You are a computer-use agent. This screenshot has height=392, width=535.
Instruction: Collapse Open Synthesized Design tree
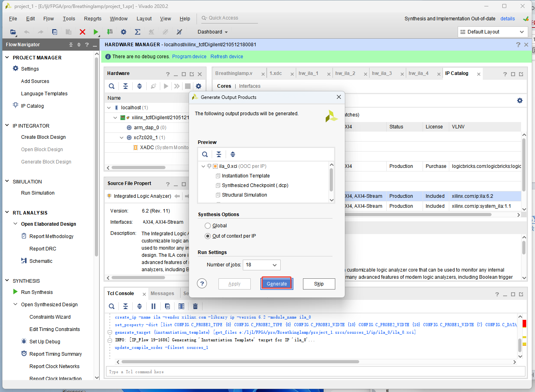15,304
